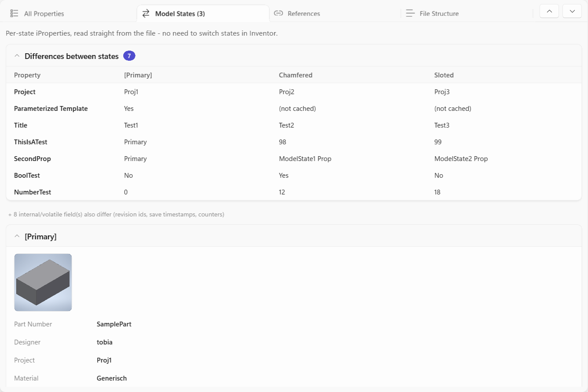Select the BoolTest row label
The height and width of the screenshot is (392, 588).
[27, 176]
